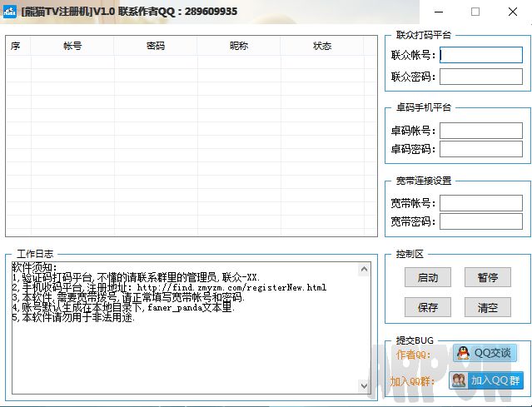Select the 宽带密码 input field
The image size is (532, 407).
coord(481,221)
